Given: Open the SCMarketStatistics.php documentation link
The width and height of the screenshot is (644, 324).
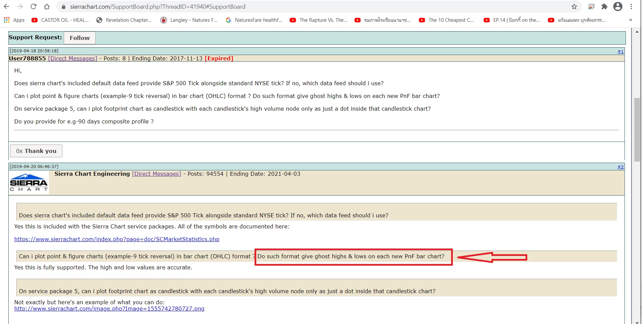Looking at the screenshot, I should pos(117,239).
